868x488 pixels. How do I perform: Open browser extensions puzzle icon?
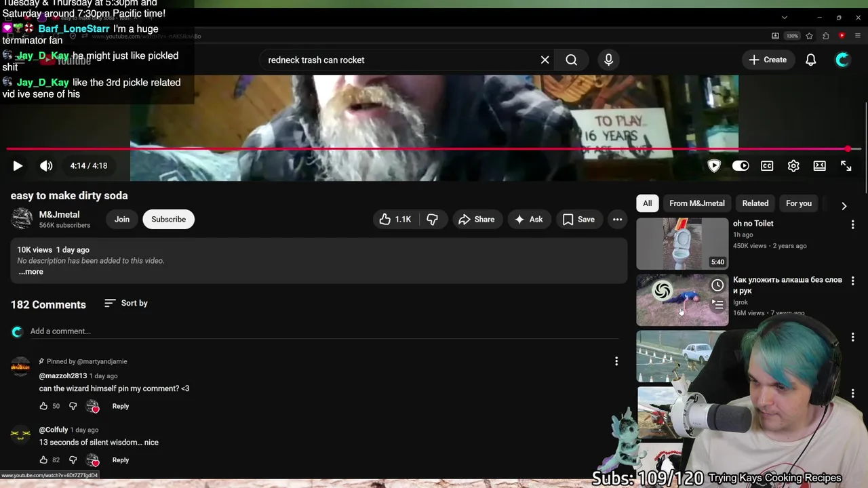(x=825, y=36)
